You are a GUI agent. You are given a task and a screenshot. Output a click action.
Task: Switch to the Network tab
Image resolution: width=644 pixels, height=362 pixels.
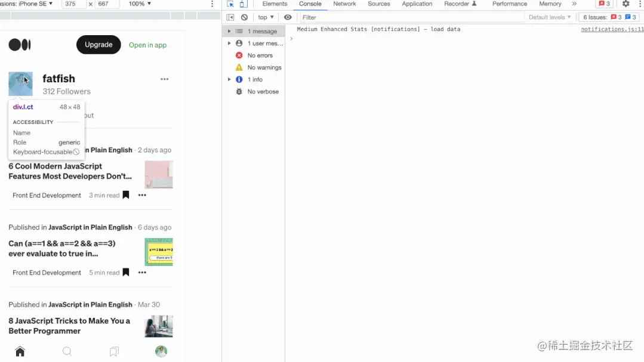click(344, 4)
